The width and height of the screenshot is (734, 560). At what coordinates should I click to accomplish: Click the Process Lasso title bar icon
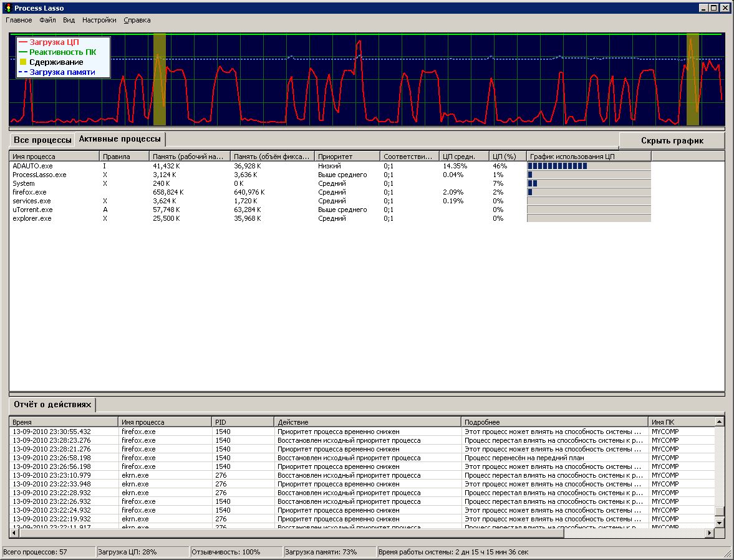(x=7, y=8)
